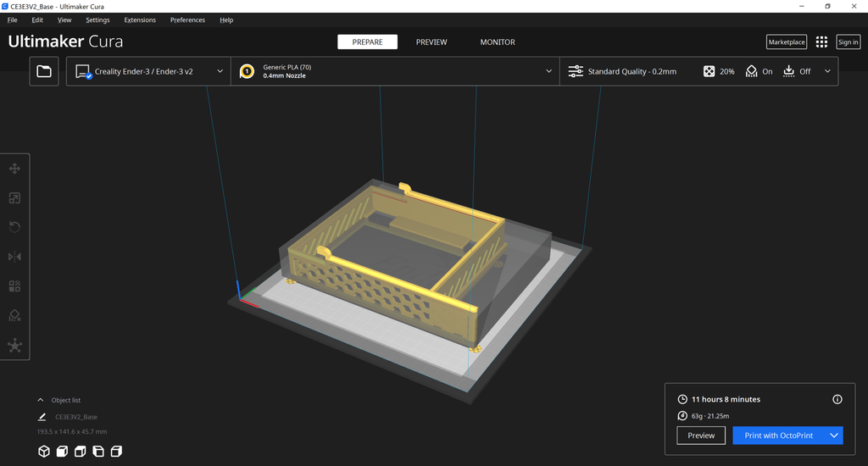This screenshot has height=466, width=868.
Task: Click the Preview button in print panel
Action: point(701,435)
